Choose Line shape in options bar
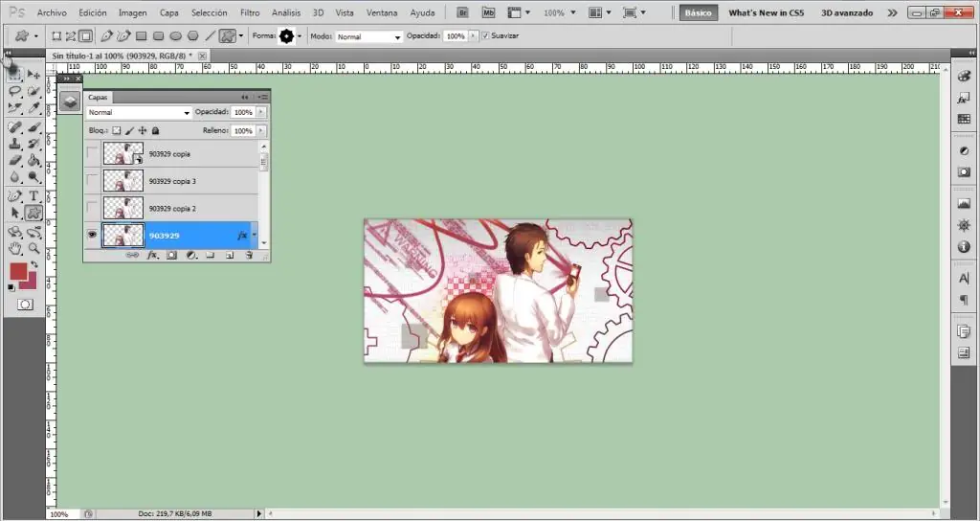The height and width of the screenshot is (521, 980). (x=211, y=36)
